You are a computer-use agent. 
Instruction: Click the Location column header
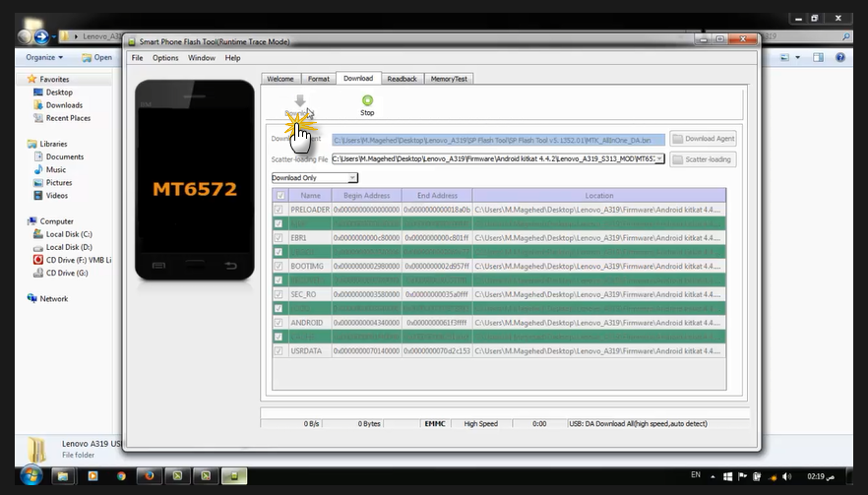(599, 196)
